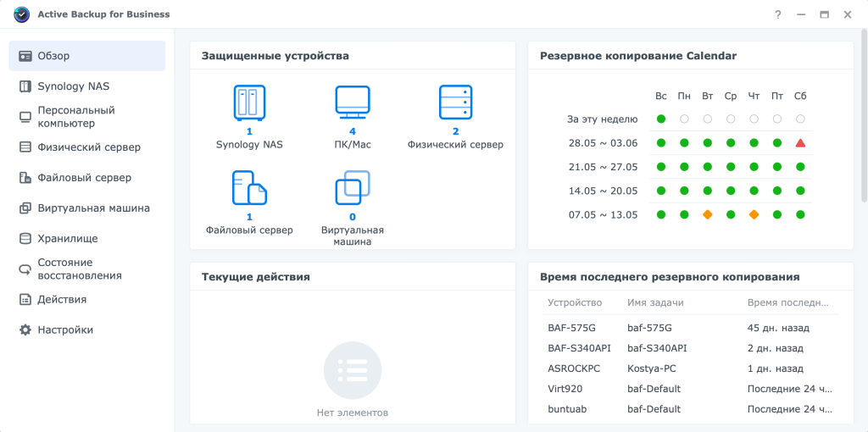Open the help question mark icon
This screenshot has height=432, width=868.
coord(778,15)
